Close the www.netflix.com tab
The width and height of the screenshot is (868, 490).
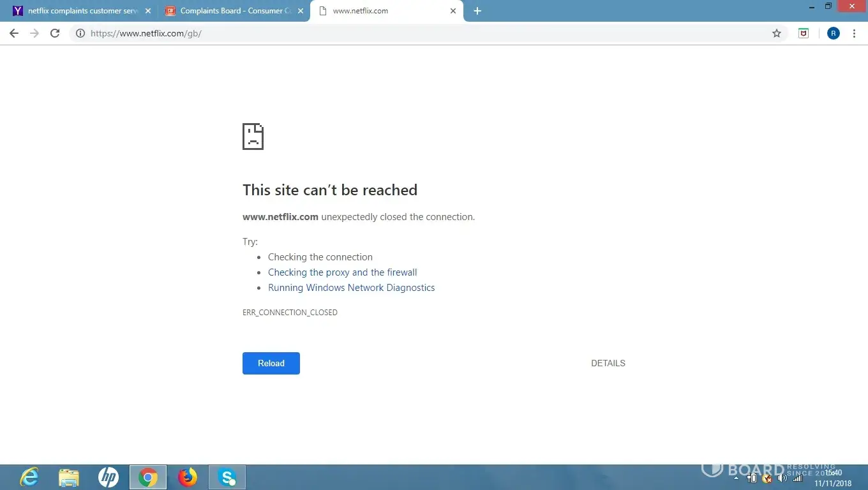453,11
